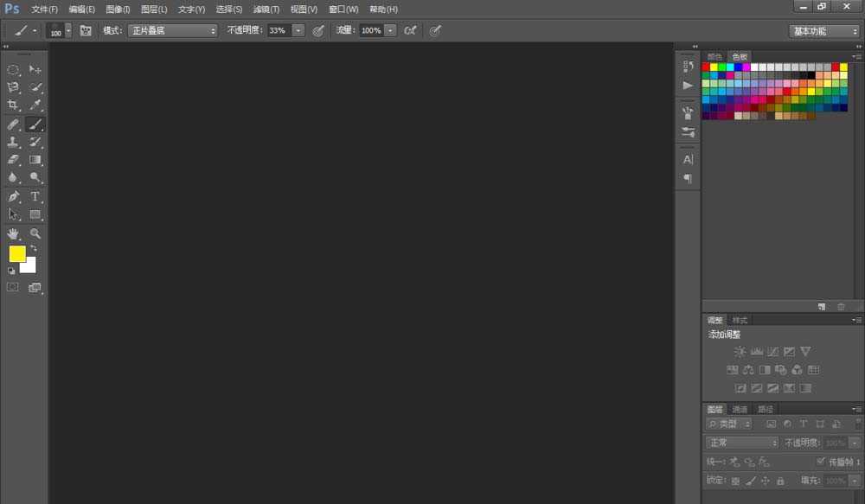Screen dimensions: 865x504
Task: Open the 图像(I) menu
Action: click(x=118, y=9)
